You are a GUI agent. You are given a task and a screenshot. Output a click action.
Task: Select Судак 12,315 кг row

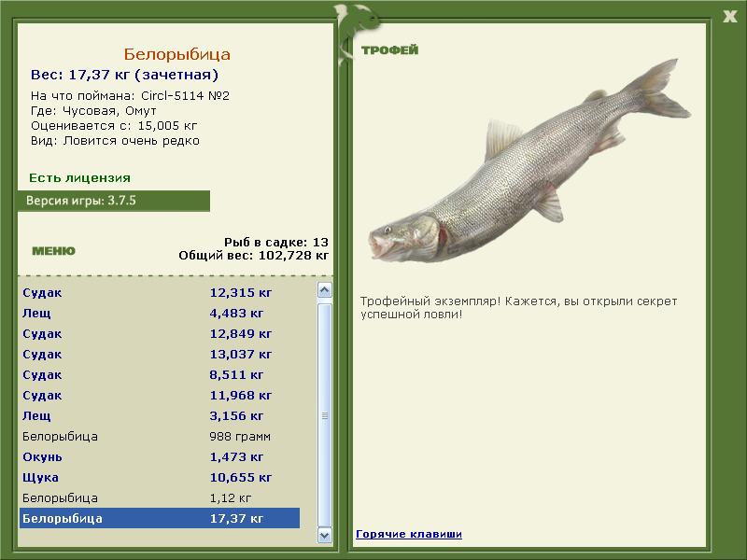point(160,292)
